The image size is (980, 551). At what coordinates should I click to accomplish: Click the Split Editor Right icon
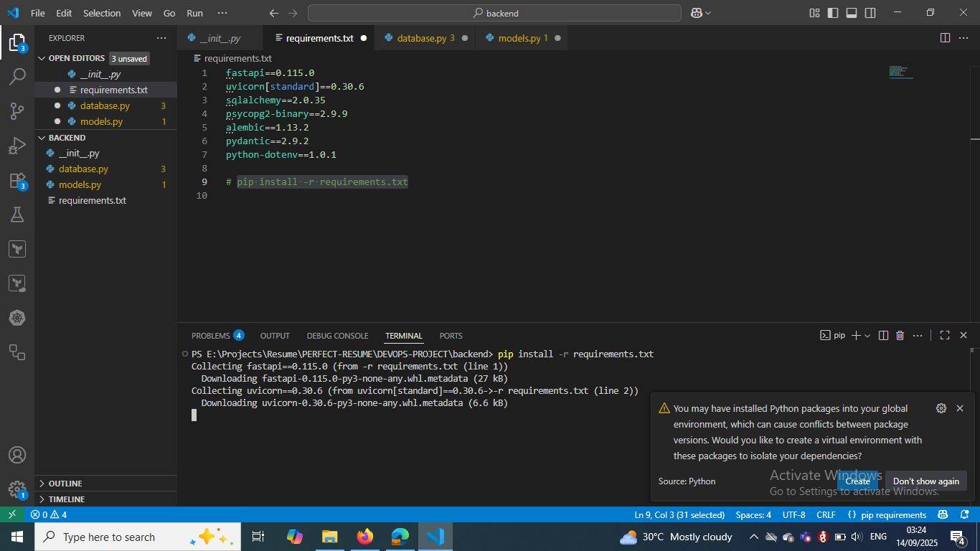pyautogui.click(x=945, y=38)
